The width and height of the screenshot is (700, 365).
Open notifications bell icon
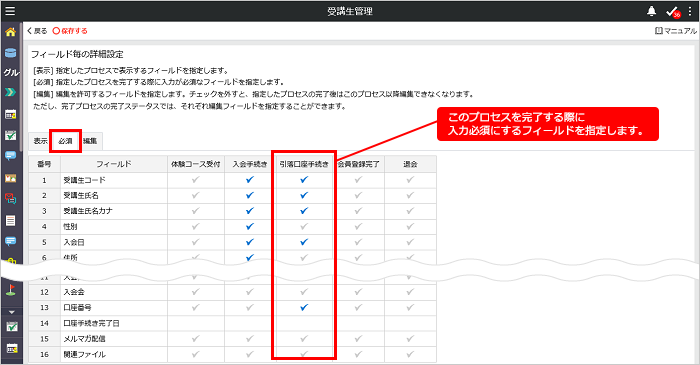(x=651, y=11)
